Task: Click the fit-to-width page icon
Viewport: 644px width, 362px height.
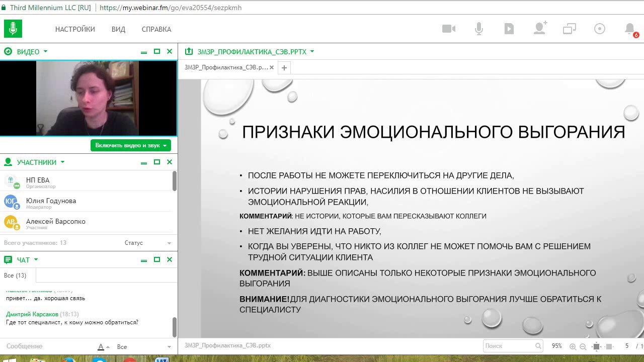Action: click(609, 346)
